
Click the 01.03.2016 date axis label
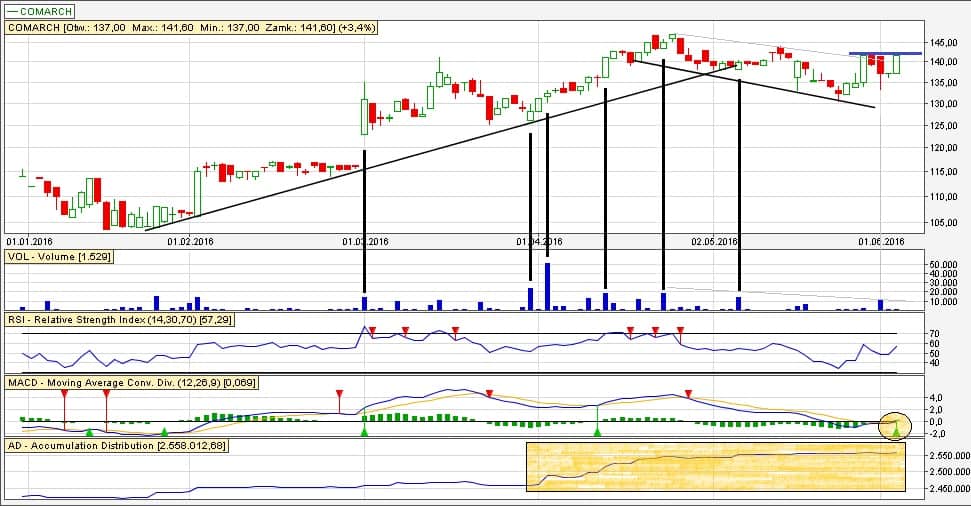point(365,241)
